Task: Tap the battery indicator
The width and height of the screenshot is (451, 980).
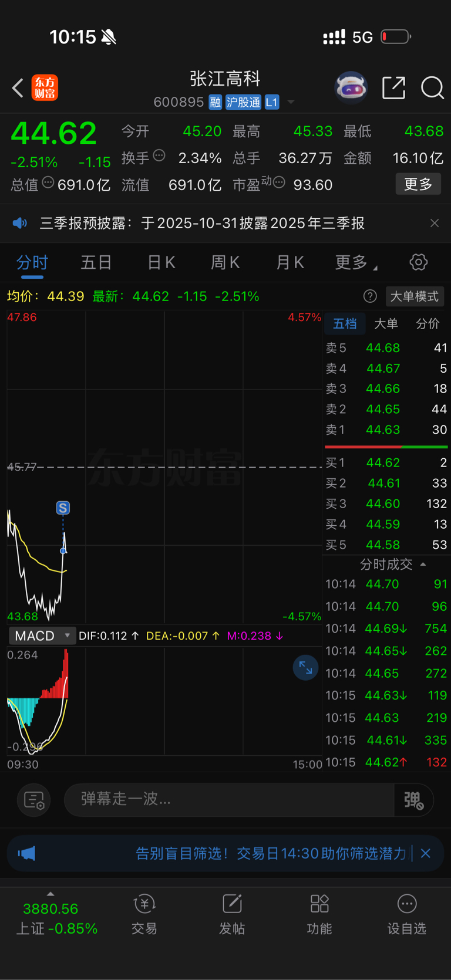Action: 396,37
